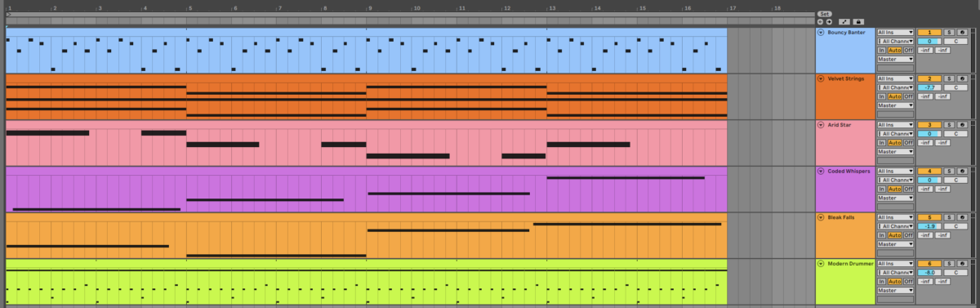
Task: Select the Coded Whispers track name
Action: pyautogui.click(x=849, y=171)
